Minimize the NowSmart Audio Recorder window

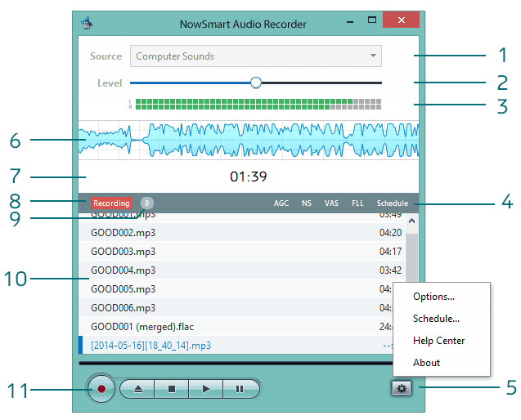click(350, 21)
